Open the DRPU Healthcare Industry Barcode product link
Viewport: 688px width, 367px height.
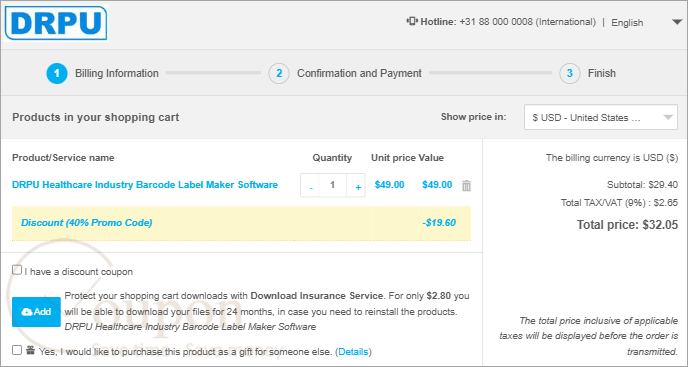(x=145, y=185)
